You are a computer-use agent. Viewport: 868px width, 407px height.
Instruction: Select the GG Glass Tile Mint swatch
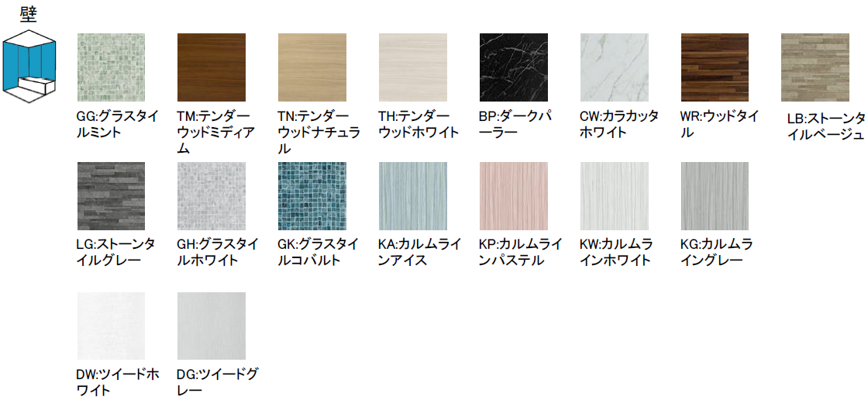[x=112, y=67]
